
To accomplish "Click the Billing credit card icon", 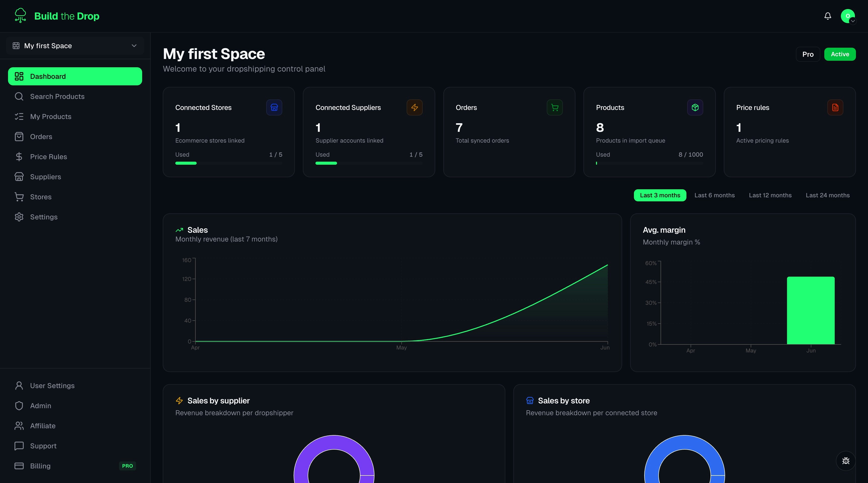I will pyautogui.click(x=19, y=466).
